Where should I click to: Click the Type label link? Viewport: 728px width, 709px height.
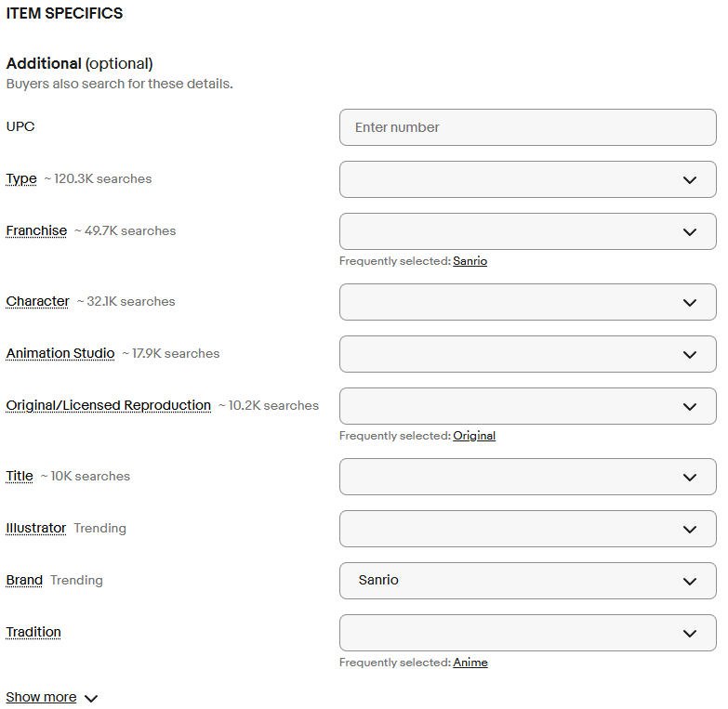[x=21, y=178]
